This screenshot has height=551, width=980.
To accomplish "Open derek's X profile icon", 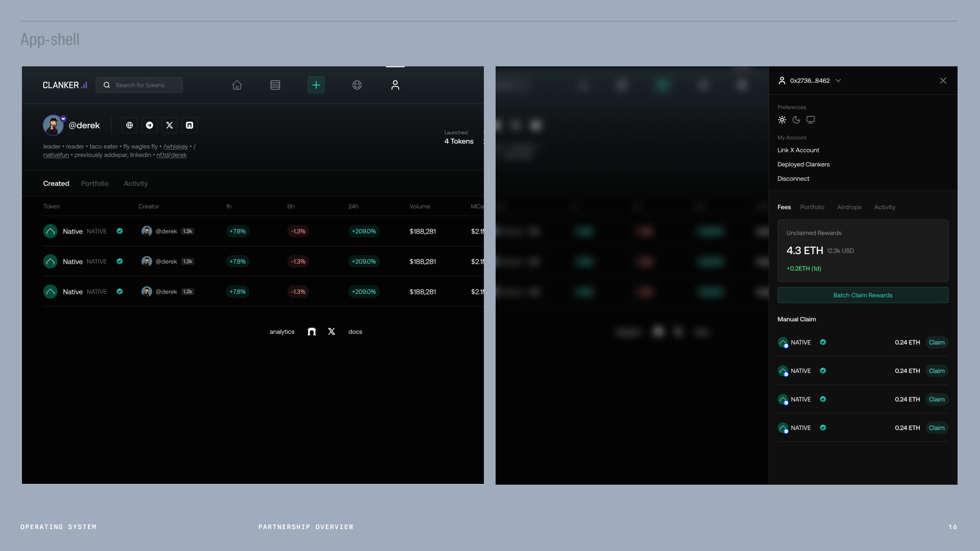I will (169, 126).
